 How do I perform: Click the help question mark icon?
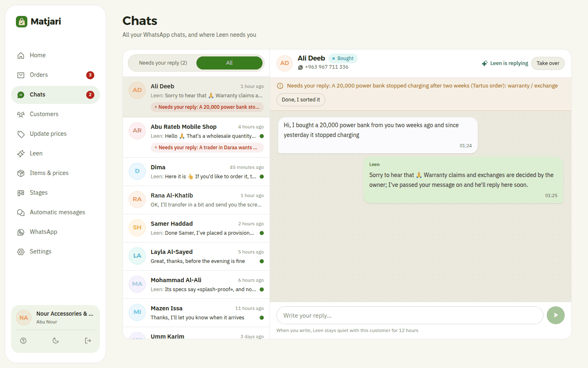tap(23, 341)
